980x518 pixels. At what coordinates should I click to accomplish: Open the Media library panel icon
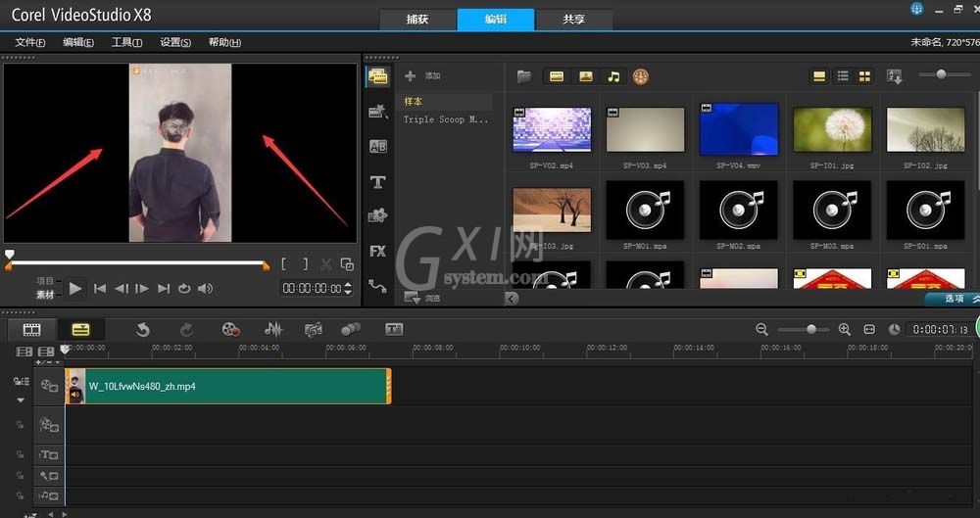pos(377,76)
